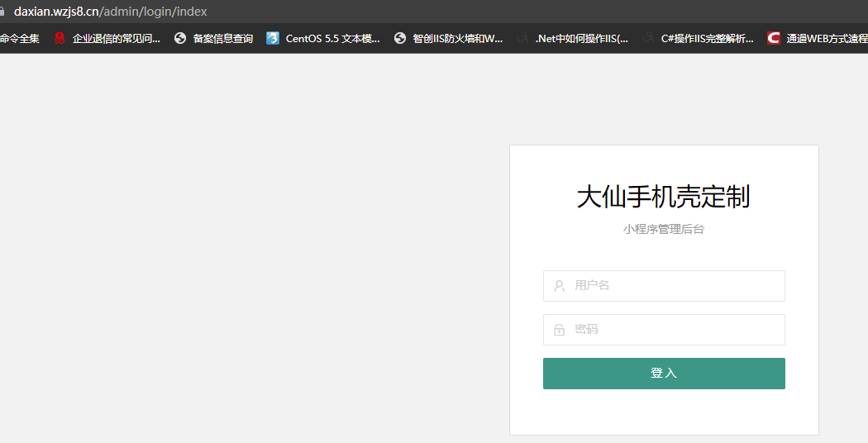This screenshot has height=443, width=868.
Task: Open the 命令全集 bookmark
Action: click(x=20, y=38)
